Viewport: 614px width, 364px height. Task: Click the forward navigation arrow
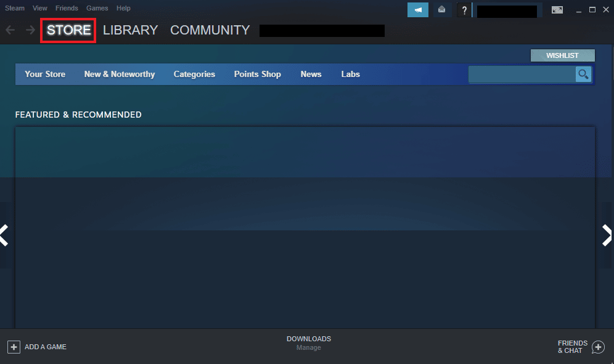pos(30,29)
